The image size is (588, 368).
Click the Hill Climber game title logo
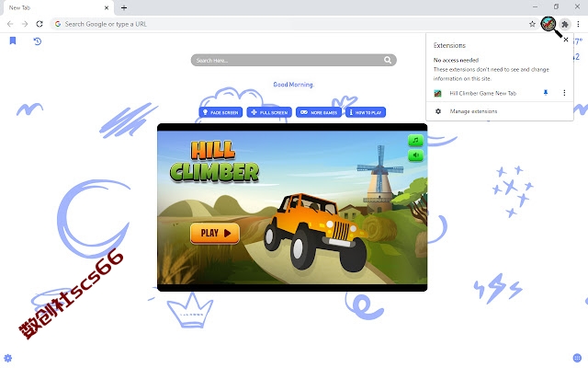[x=214, y=162]
